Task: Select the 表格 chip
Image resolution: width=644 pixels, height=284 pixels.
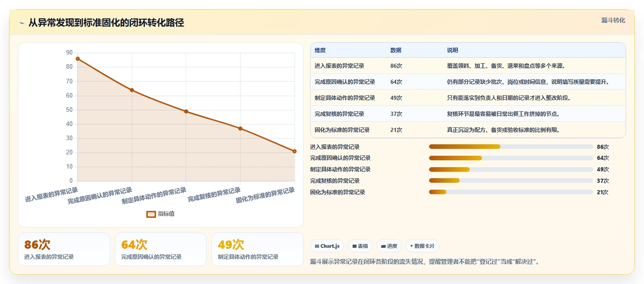Action: point(360,246)
